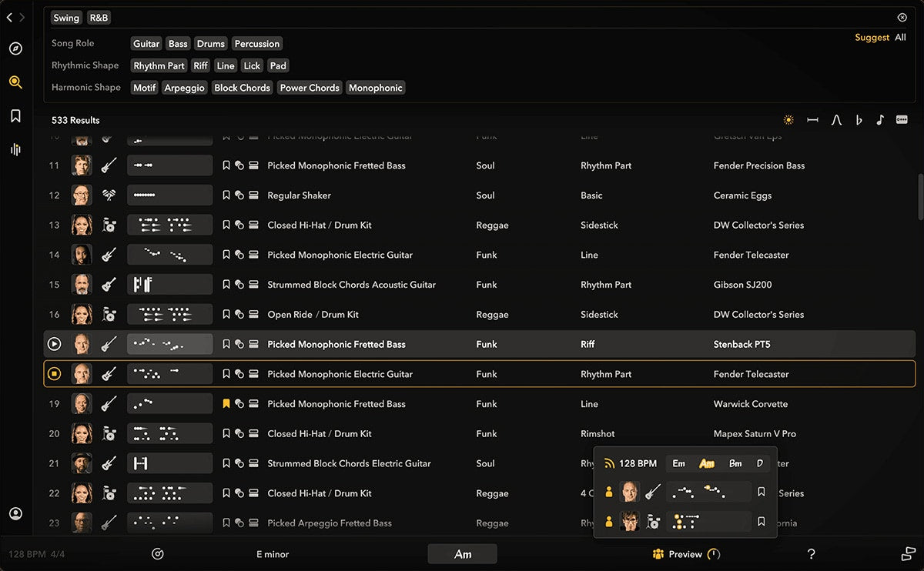Click the results list vertical scrollbar

919,197
